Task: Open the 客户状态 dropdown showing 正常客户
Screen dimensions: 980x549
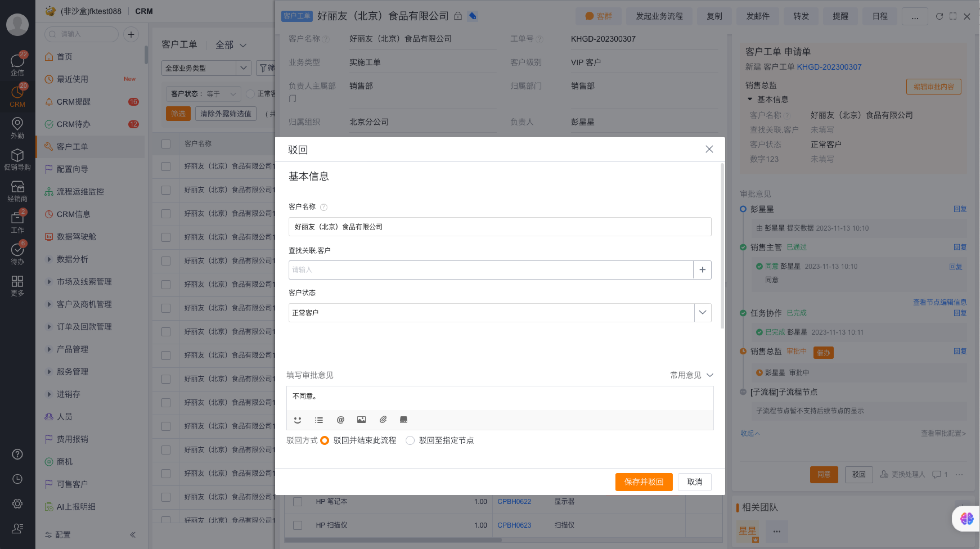Action: 702,312
